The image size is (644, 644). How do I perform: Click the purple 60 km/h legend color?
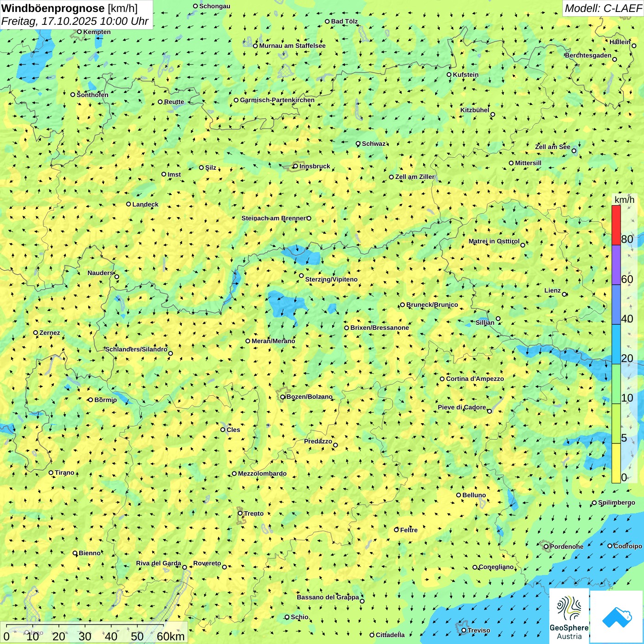click(x=616, y=265)
